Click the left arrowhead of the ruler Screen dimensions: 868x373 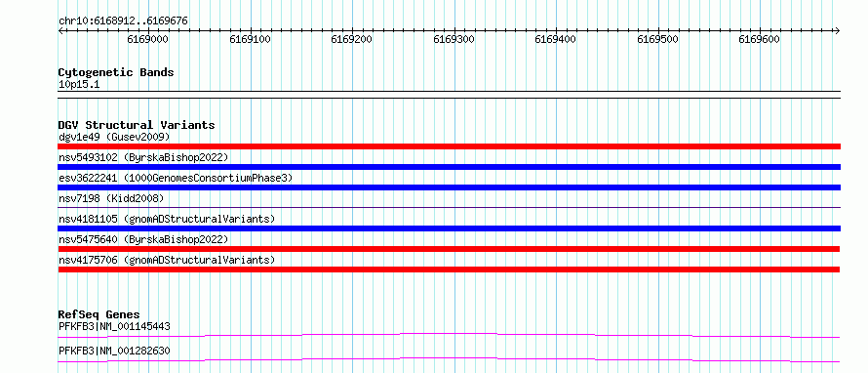60,30
